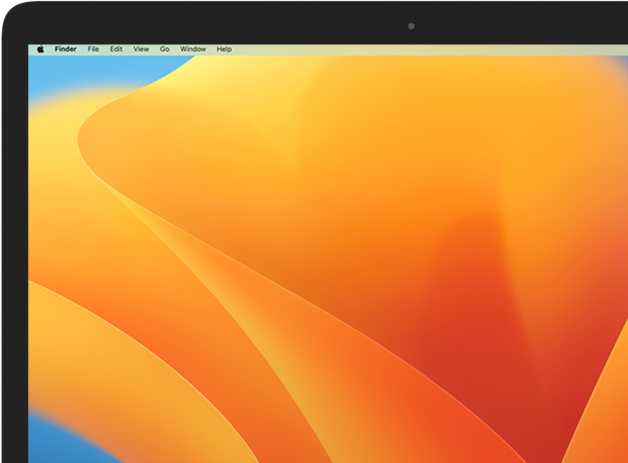Open the View menu

(141, 49)
